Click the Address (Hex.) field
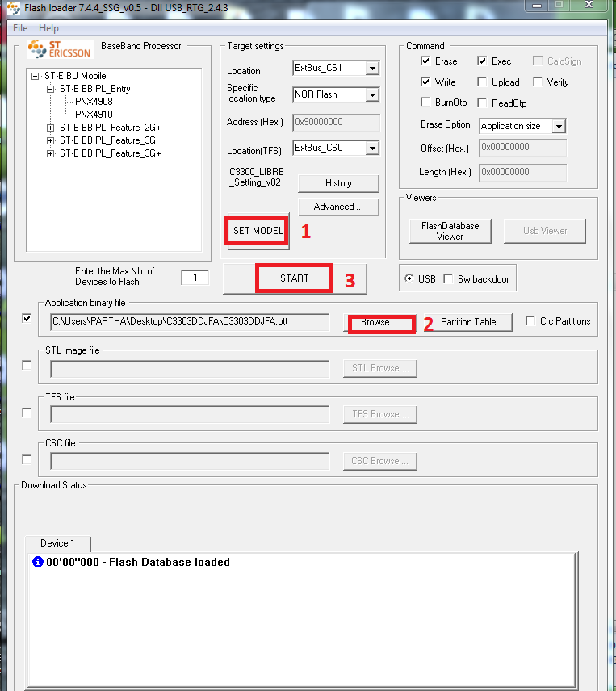616x691 pixels. click(336, 123)
